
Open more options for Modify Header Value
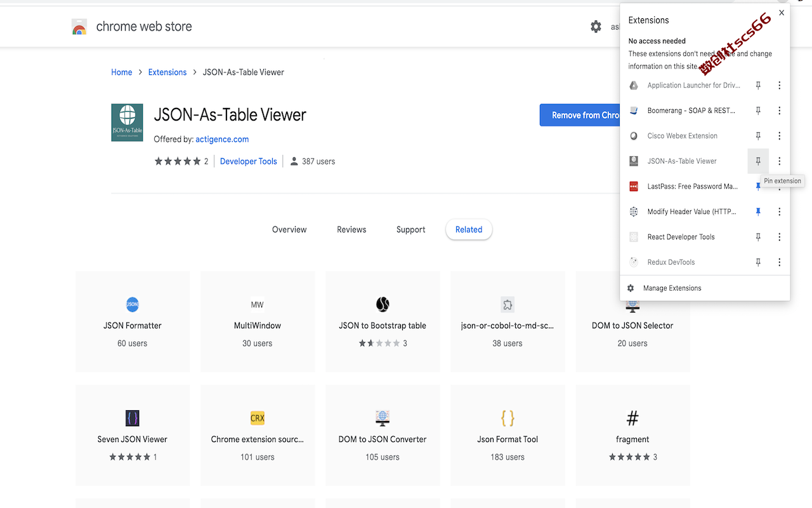point(780,211)
